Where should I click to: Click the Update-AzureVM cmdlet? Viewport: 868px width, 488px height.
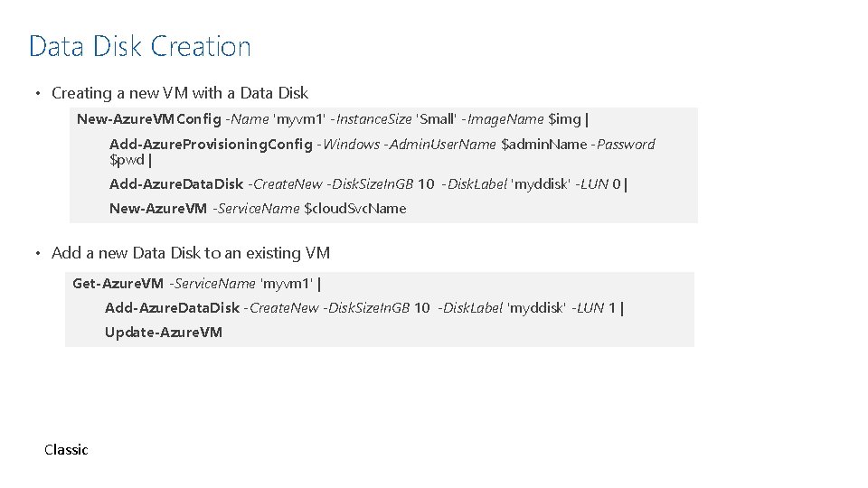coord(164,333)
